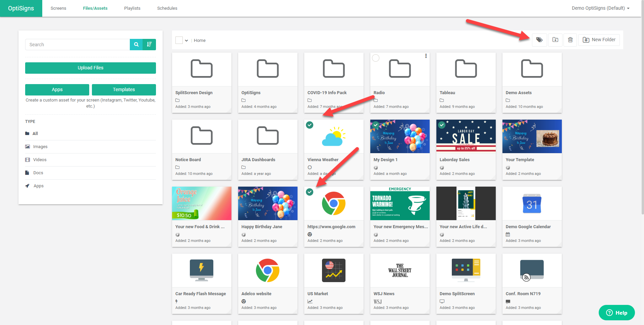Deselect the google.com asset checkmark
This screenshot has width=644, height=325.
click(x=310, y=192)
